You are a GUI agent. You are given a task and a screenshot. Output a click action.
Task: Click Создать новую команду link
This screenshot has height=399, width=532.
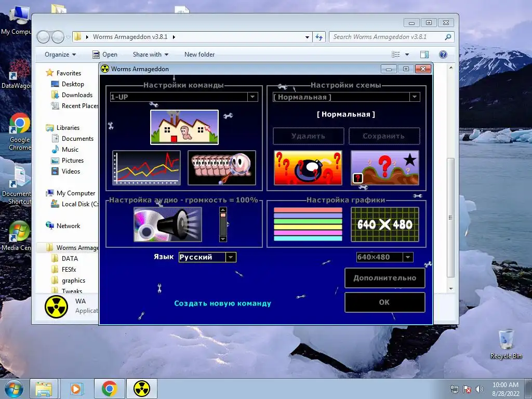[222, 303]
